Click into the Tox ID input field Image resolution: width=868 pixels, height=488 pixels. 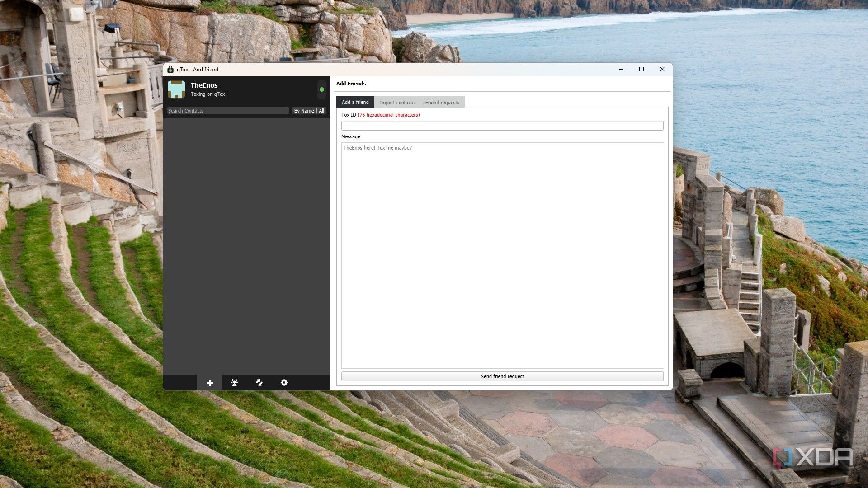point(502,126)
